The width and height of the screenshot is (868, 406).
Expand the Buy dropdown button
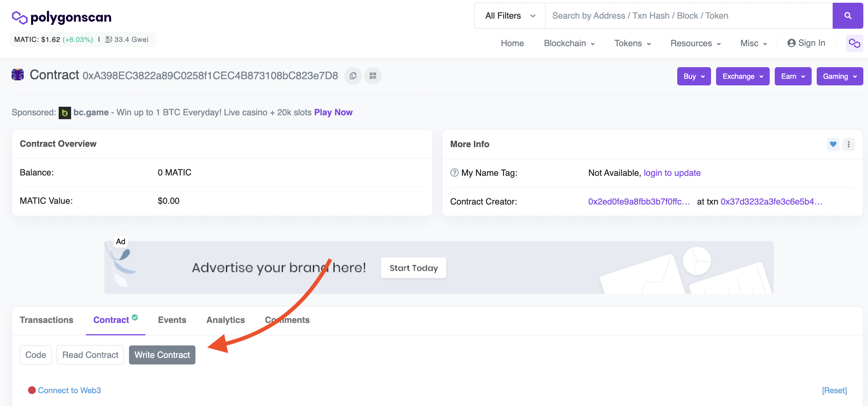[x=694, y=76]
